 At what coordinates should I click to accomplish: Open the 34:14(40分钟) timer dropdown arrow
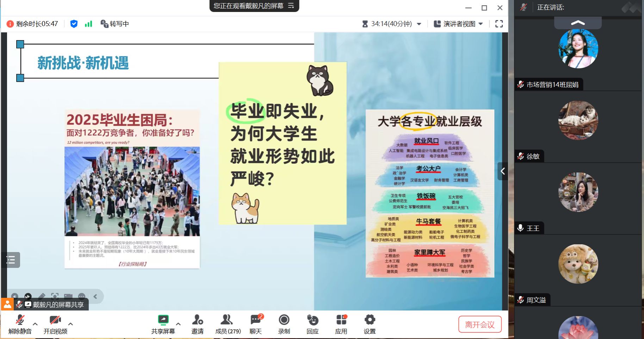pos(419,24)
